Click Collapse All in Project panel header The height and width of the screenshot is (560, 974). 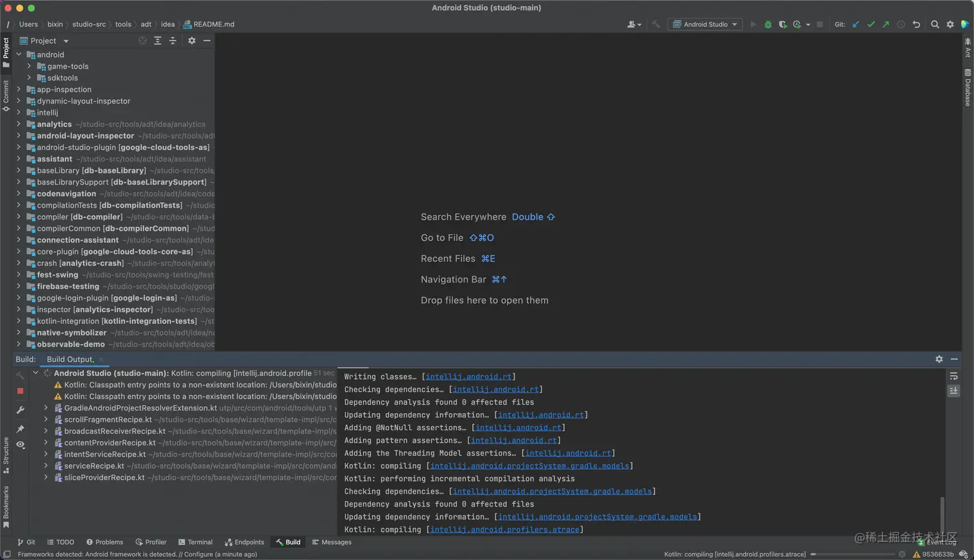[x=173, y=41]
